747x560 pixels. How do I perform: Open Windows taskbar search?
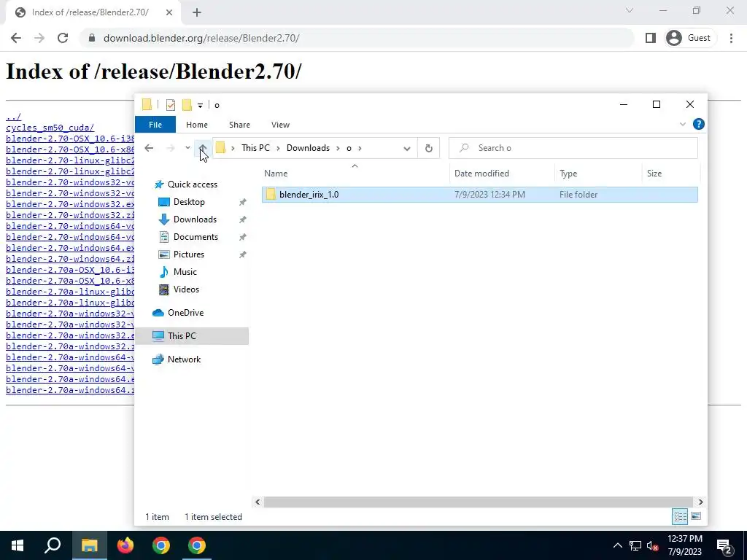point(53,545)
